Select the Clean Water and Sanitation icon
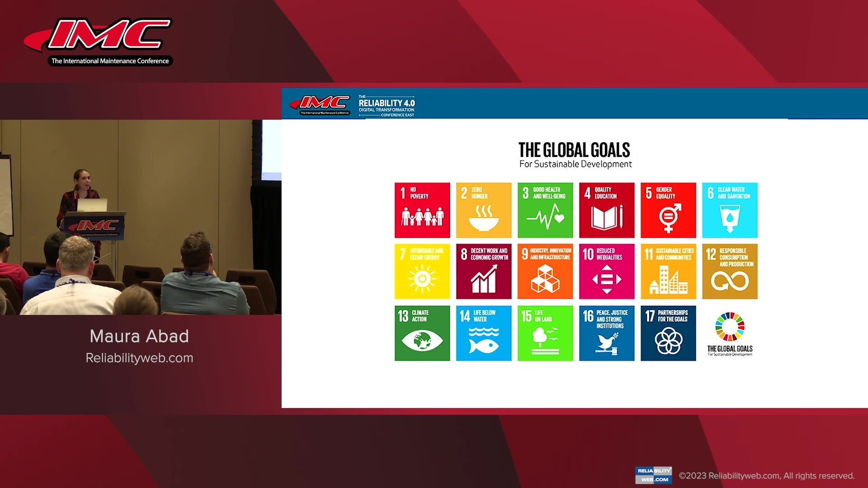The height and width of the screenshot is (488, 868). pos(729,210)
